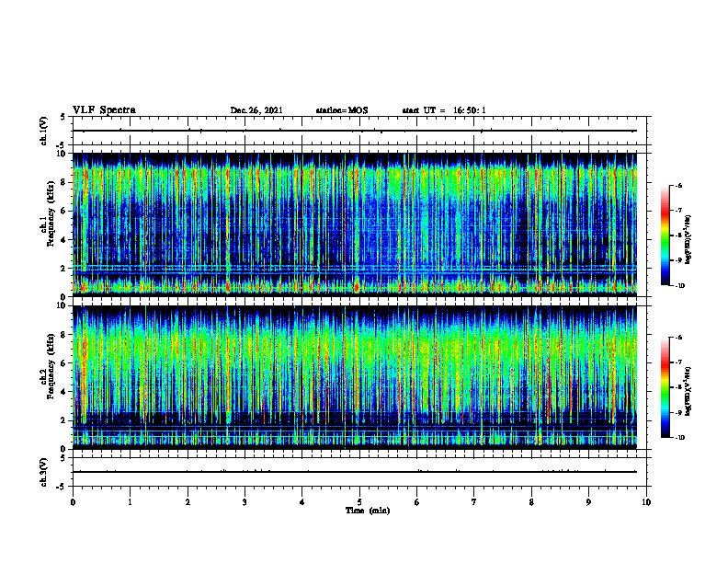Image resolution: width=728 pixels, height=563 pixels.
Task: Click the ch.2 color scale bar
Action: (x=665, y=387)
